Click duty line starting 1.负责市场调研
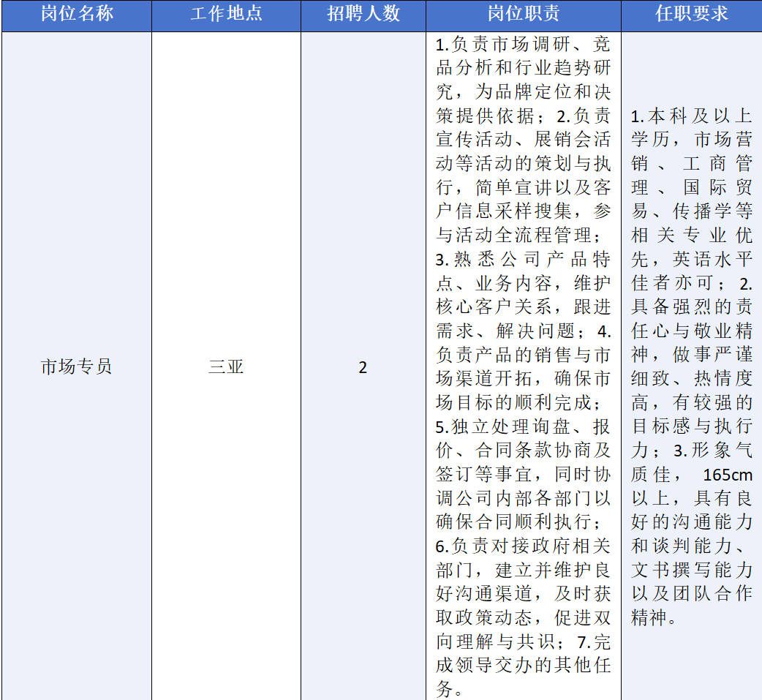The image size is (762, 700). 523,44
